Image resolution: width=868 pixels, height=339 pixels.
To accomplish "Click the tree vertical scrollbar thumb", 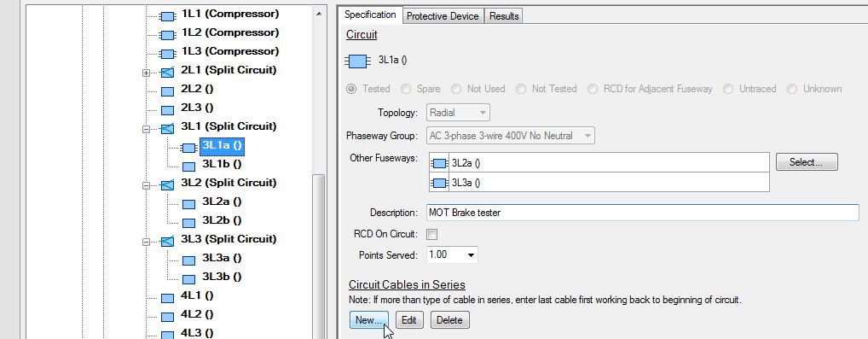I will pyautogui.click(x=318, y=256).
